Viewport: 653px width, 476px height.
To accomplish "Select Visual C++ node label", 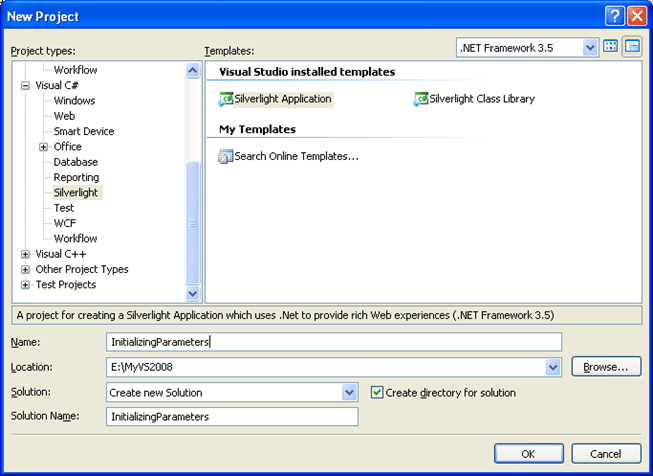I will coord(61,254).
